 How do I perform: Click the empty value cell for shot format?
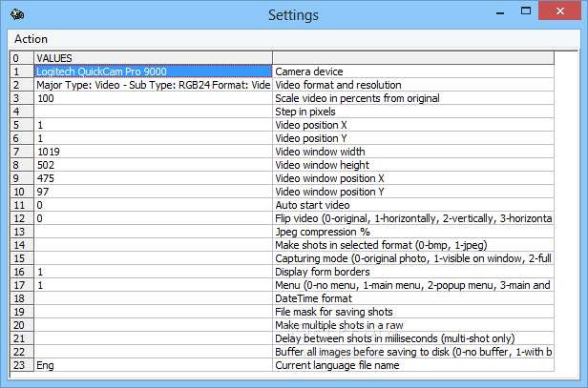coord(153,245)
